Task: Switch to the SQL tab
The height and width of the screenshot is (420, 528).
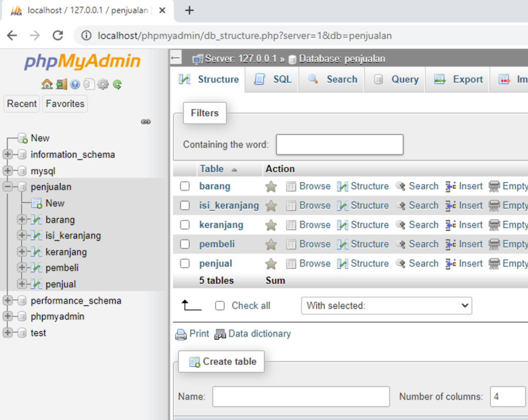Action: pyautogui.click(x=272, y=79)
